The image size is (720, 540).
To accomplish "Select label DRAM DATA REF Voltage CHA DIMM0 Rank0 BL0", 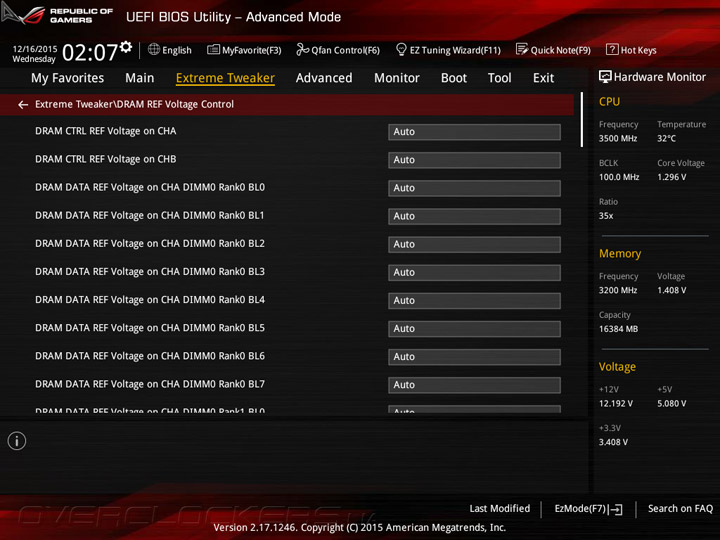I will [150, 187].
